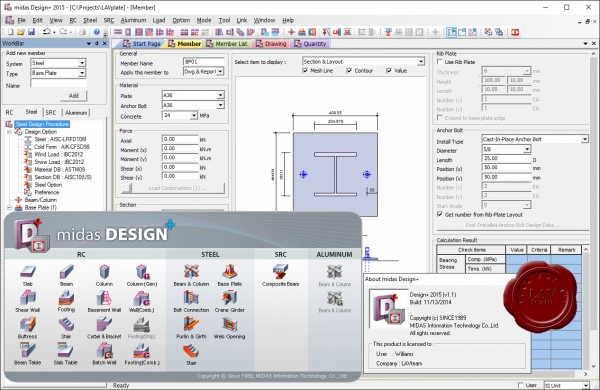Open the Mode menu
The image size is (600, 390).
point(204,20)
